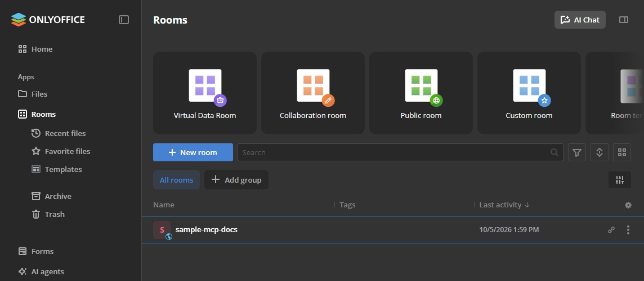Toggle the info panel icon
The height and width of the screenshot is (281, 644).
point(624,20)
